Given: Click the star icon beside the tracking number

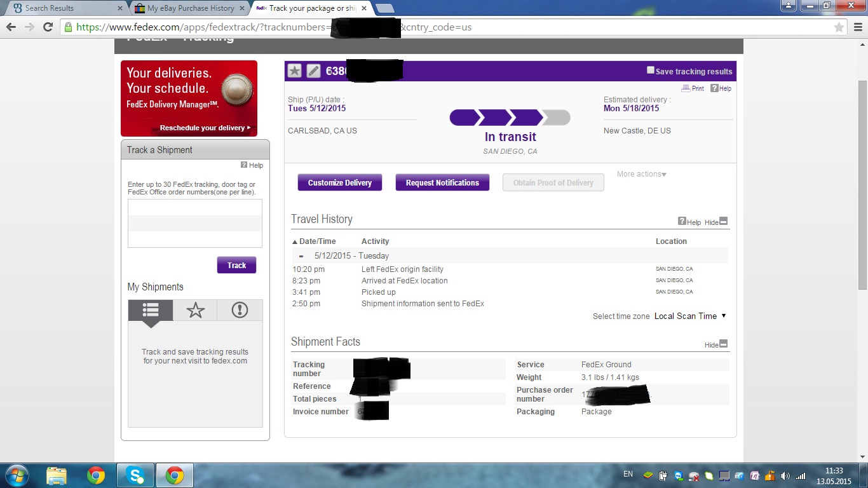Looking at the screenshot, I should pyautogui.click(x=294, y=71).
